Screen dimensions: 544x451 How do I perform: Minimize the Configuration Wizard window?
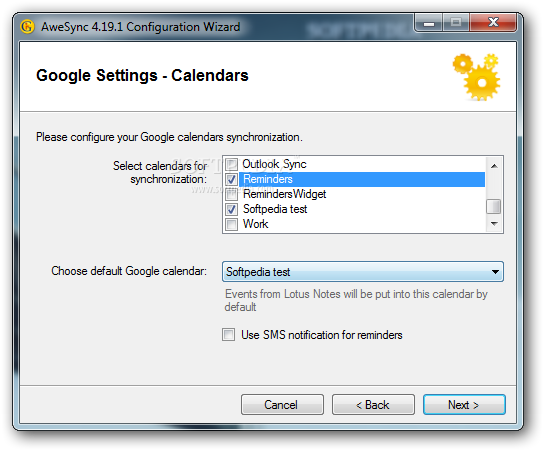click(x=429, y=23)
